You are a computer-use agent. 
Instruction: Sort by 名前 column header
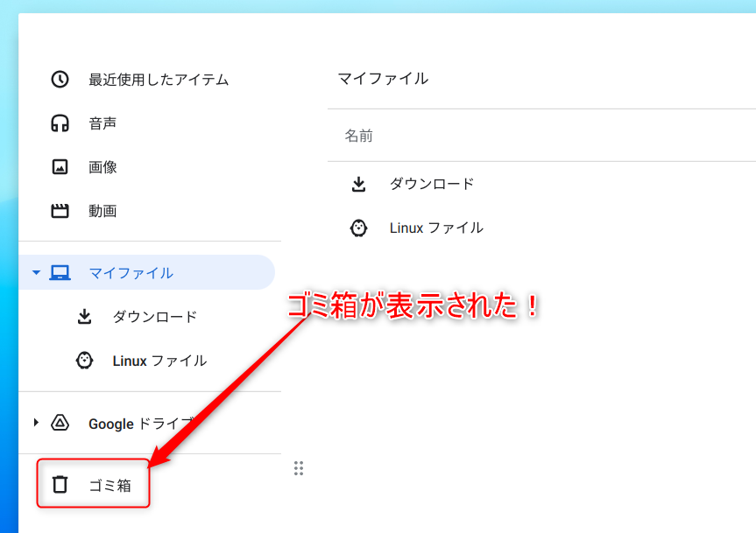(358, 136)
